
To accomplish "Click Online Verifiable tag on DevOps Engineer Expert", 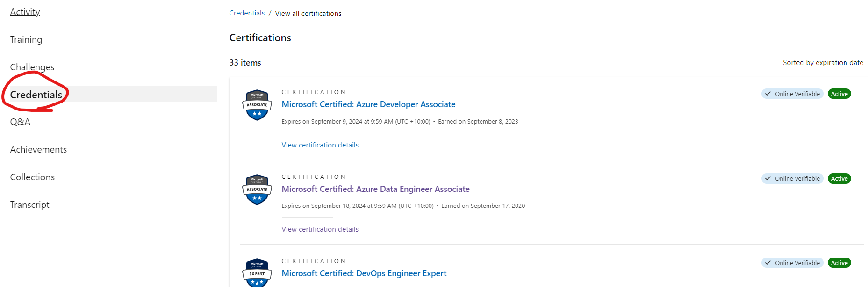I will point(792,263).
